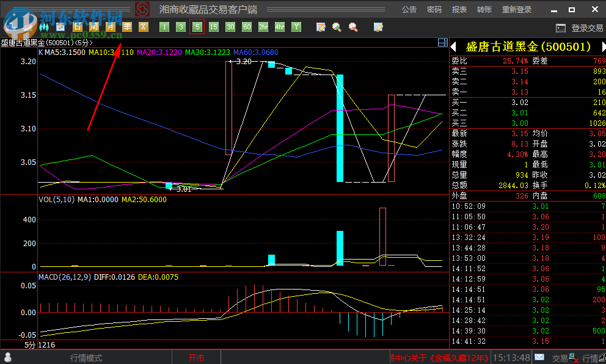Toggle the 1-minute period button
The image size is (606, 364).
[x=164, y=27]
